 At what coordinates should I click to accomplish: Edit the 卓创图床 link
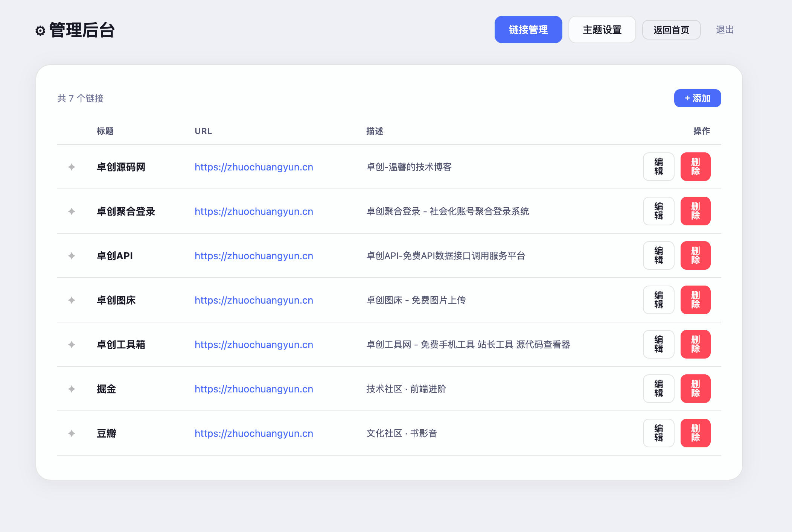tap(658, 300)
